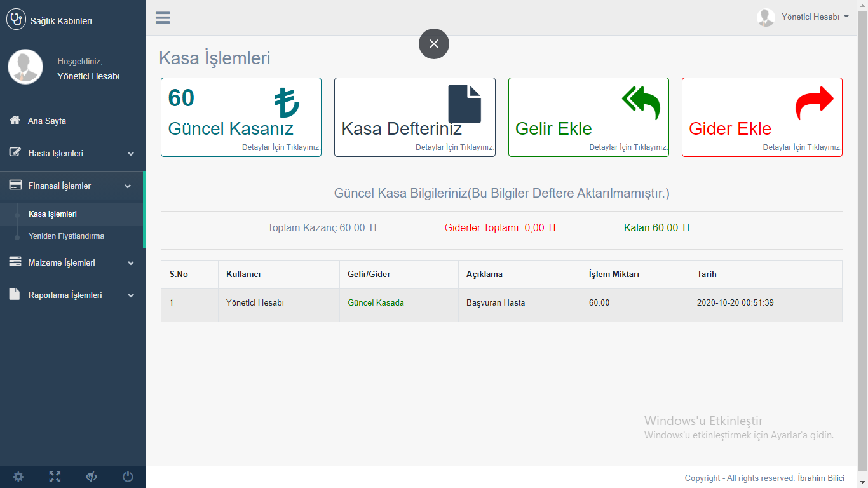Toggle visibility with the crossed eye icon
This screenshot has height=488, width=868.
pos(92,477)
